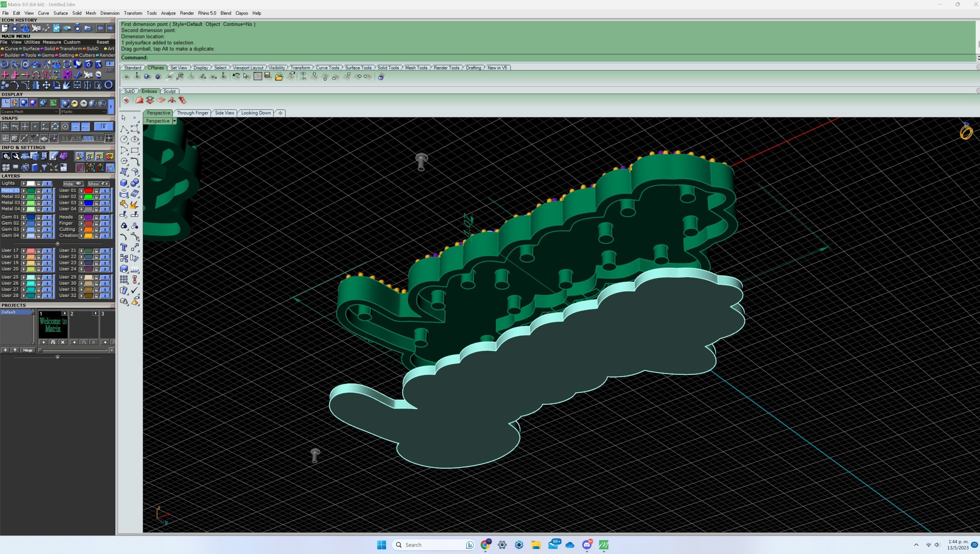Click the Mngr projects button

pos(28,350)
